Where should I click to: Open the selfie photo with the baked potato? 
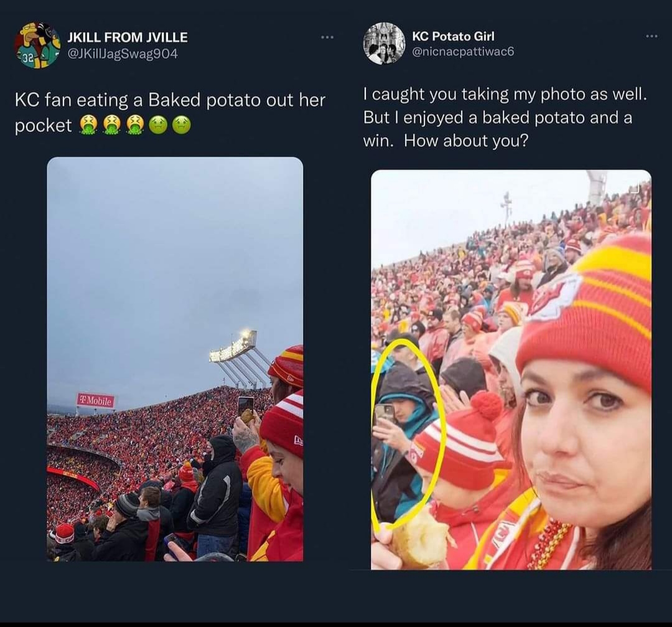[x=511, y=370]
